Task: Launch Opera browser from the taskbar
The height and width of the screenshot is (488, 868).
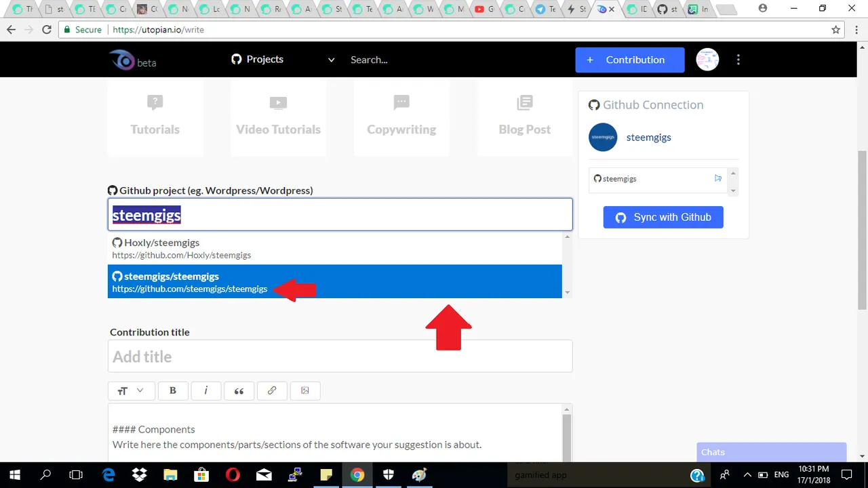Action: (233, 474)
